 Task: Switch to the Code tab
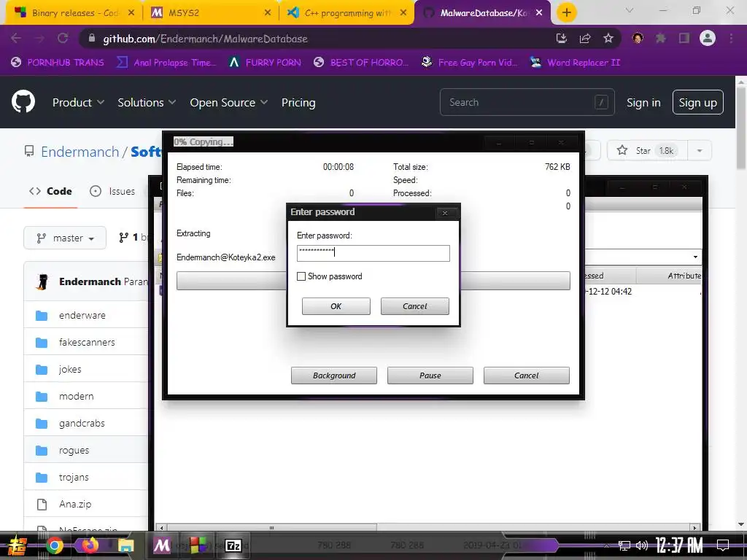click(50, 191)
